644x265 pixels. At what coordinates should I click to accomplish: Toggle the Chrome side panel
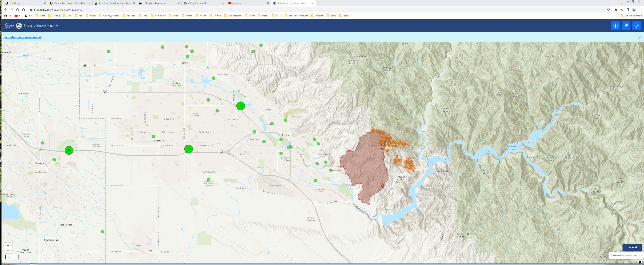click(x=628, y=10)
